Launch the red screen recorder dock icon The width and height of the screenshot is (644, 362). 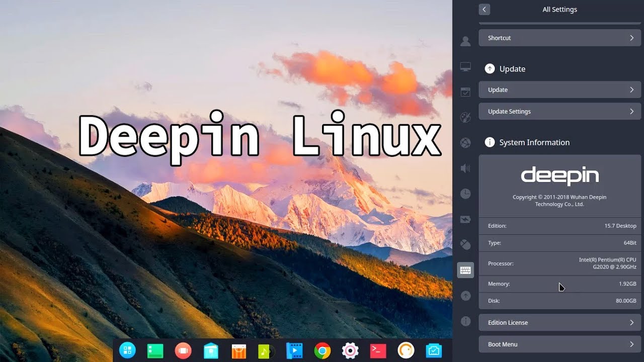pos(183,350)
